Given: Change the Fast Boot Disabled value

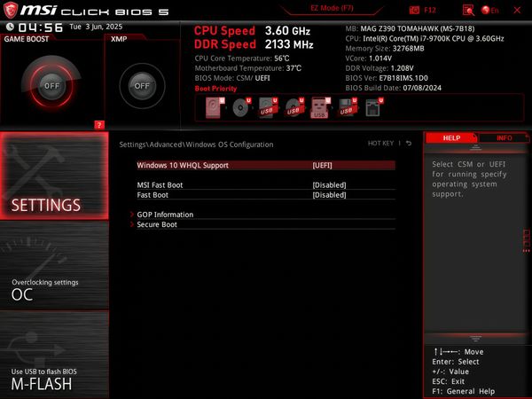Looking at the screenshot, I should tap(329, 194).
